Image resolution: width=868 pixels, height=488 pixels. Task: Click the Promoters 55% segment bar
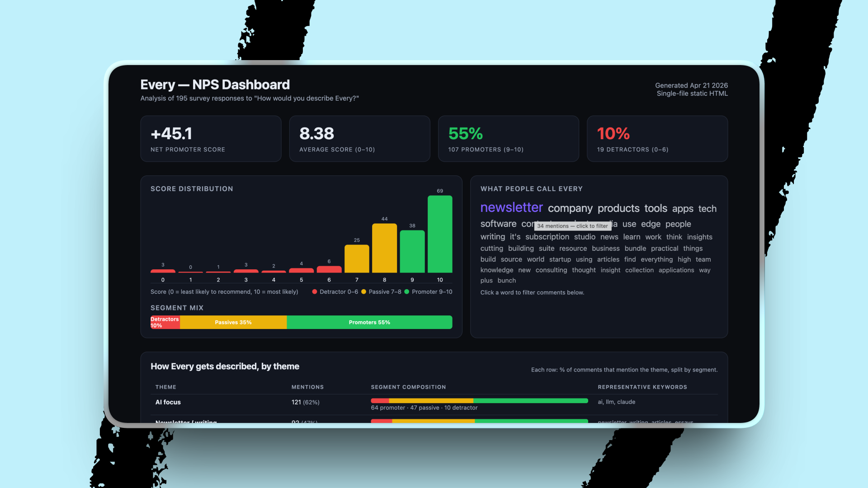click(369, 322)
